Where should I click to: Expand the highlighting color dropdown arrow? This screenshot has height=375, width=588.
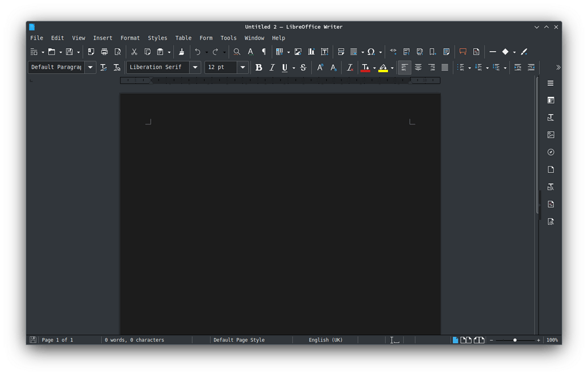pos(393,67)
